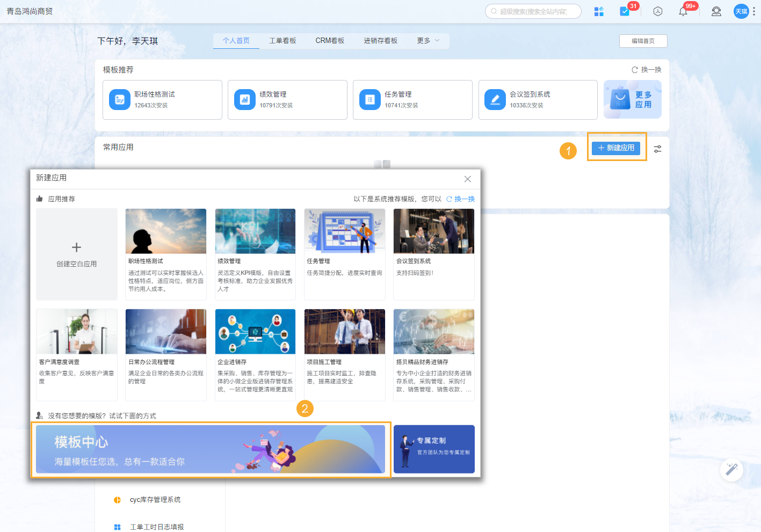
Task: Click the floating magic wand button
Action: (x=731, y=470)
